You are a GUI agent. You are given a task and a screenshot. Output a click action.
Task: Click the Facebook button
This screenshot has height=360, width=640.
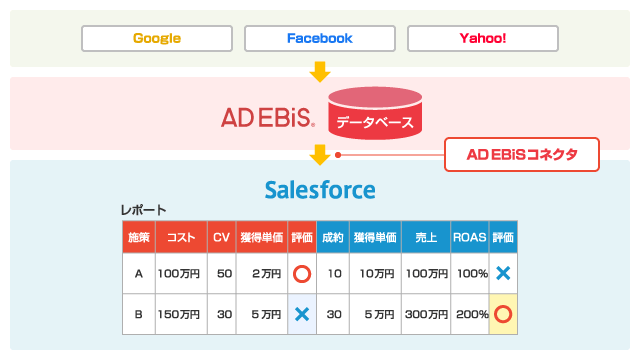[x=320, y=38]
